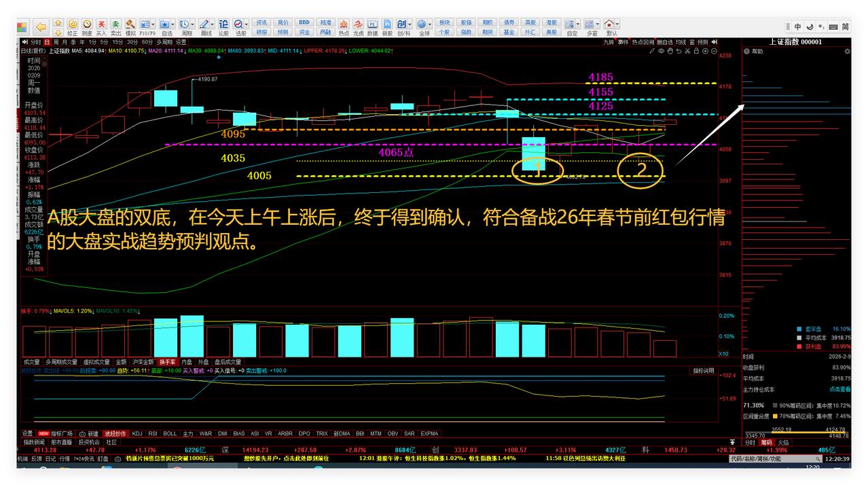This screenshot has height=485, width=868.
Task: Select the KDJ indicator tab
Action: (x=137, y=433)
